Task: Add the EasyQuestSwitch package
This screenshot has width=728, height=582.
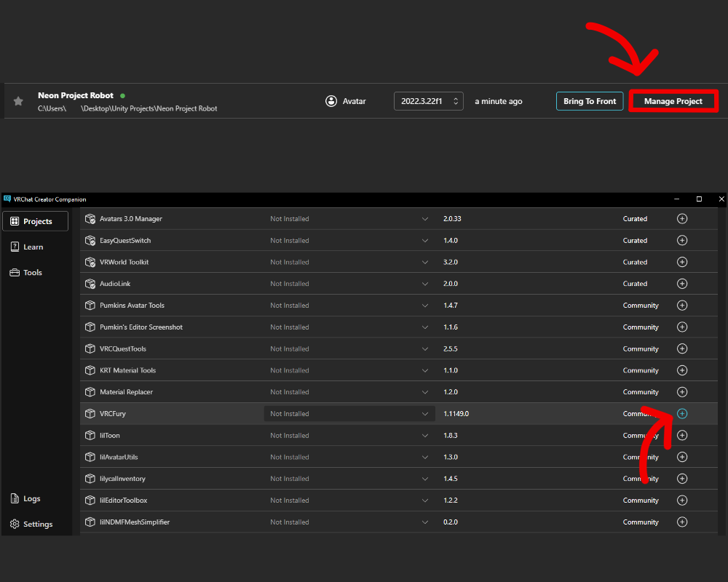Action: click(x=682, y=240)
